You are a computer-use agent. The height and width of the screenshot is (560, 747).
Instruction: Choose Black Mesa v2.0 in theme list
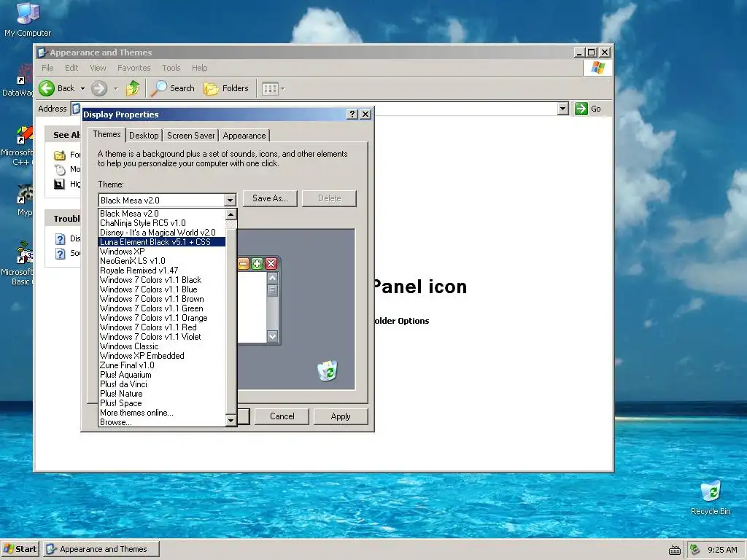point(161,214)
